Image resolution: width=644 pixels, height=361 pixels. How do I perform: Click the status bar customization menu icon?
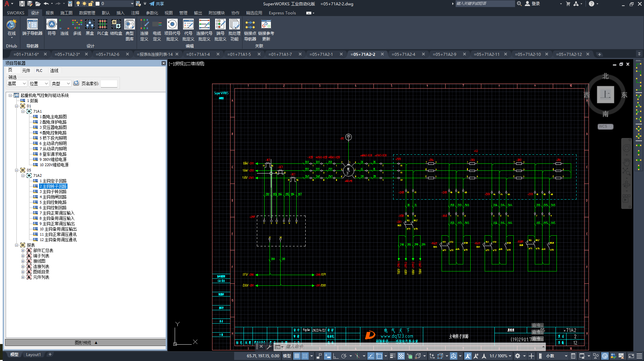(639, 356)
